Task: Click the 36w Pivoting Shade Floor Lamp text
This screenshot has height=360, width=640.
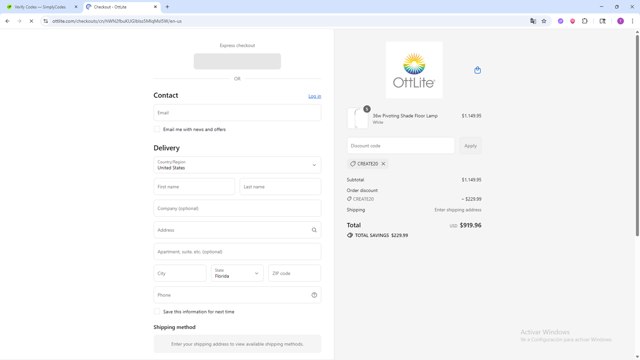Action: tap(405, 116)
